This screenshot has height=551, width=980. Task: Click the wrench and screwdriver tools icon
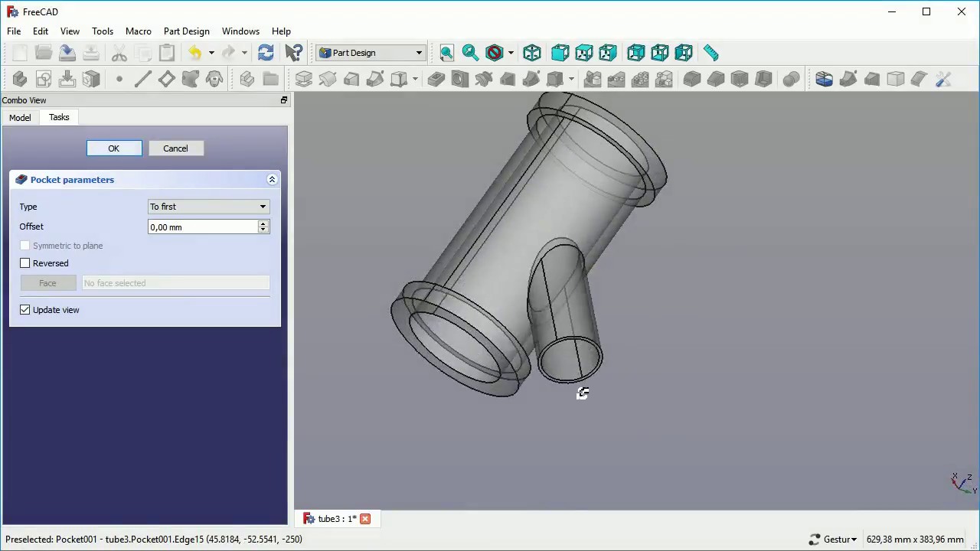[x=943, y=79]
